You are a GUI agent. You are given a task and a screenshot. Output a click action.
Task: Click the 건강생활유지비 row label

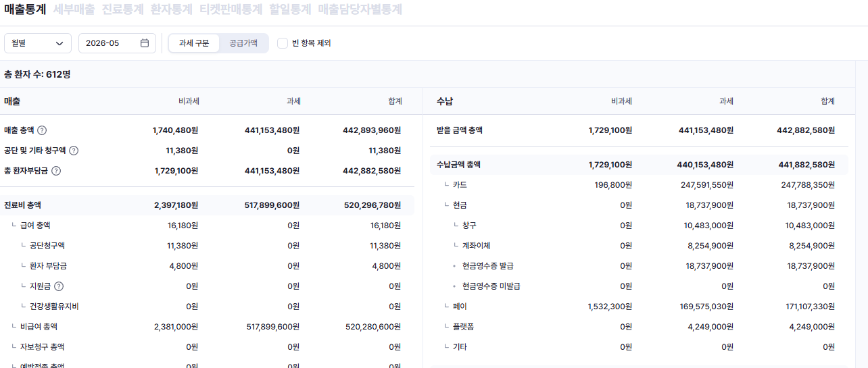pyautogui.click(x=54, y=306)
